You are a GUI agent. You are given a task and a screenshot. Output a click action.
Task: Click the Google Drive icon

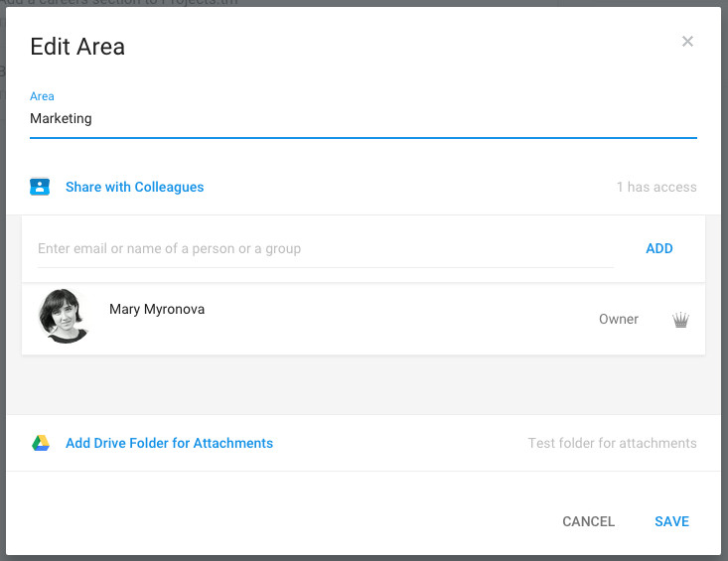41,443
